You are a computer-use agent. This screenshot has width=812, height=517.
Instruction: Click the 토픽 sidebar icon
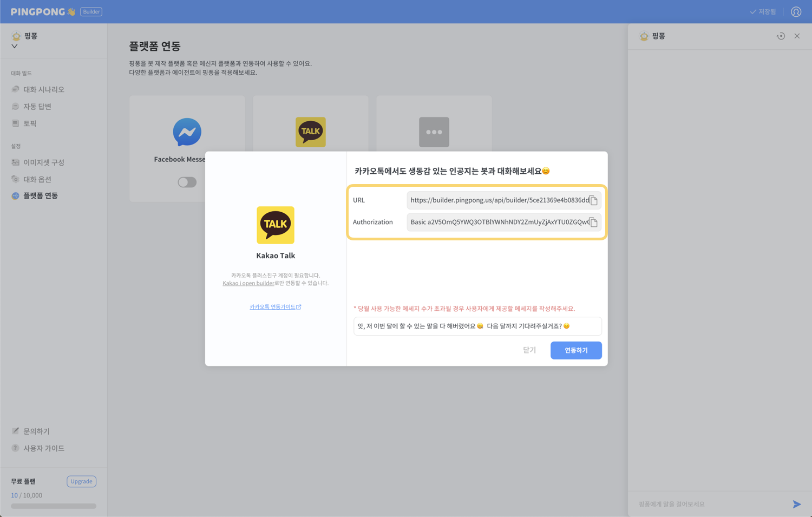(x=15, y=123)
